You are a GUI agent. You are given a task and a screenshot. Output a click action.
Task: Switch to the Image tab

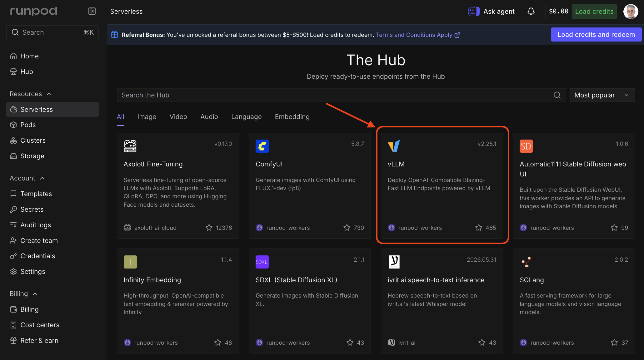tap(147, 117)
